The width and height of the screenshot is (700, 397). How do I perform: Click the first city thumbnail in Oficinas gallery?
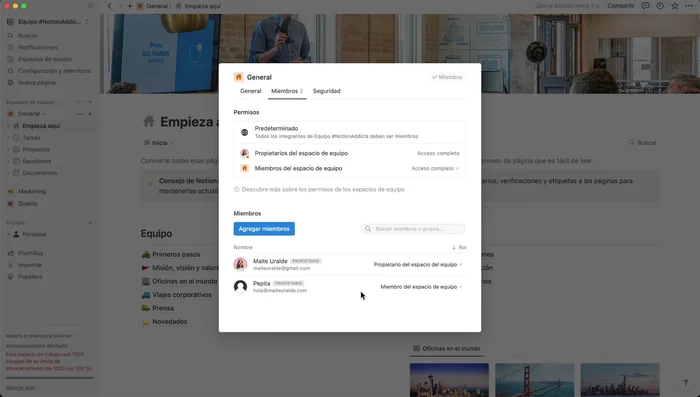tap(449, 380)
